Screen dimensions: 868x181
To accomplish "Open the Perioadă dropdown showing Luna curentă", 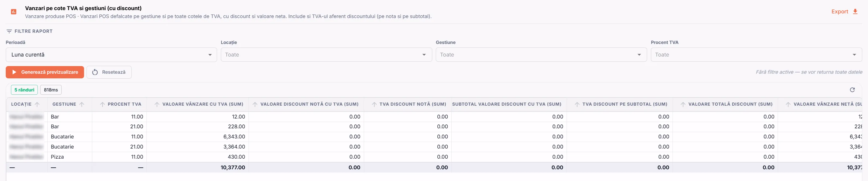I will [x=111, y=55].
